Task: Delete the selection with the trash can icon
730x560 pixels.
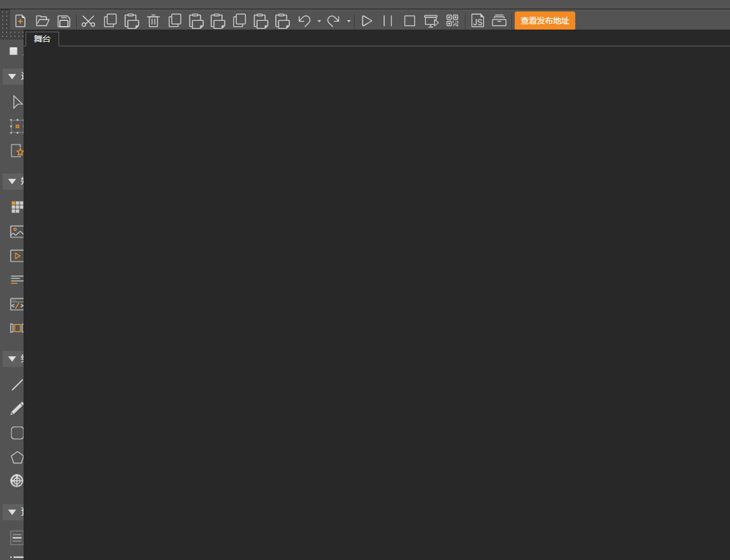Action: click(153, 21)
